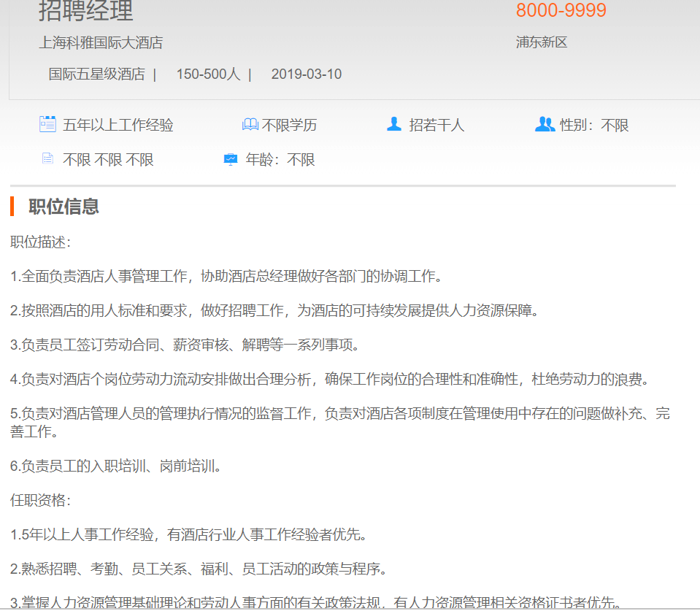Click the 浦东新区 location label

[541, 42]
